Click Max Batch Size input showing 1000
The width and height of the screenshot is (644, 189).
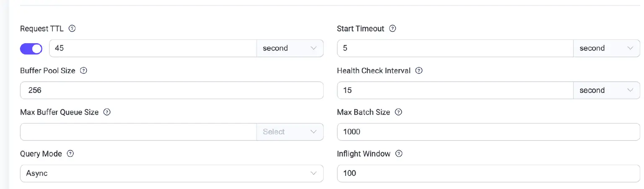(x=488, y=132)
